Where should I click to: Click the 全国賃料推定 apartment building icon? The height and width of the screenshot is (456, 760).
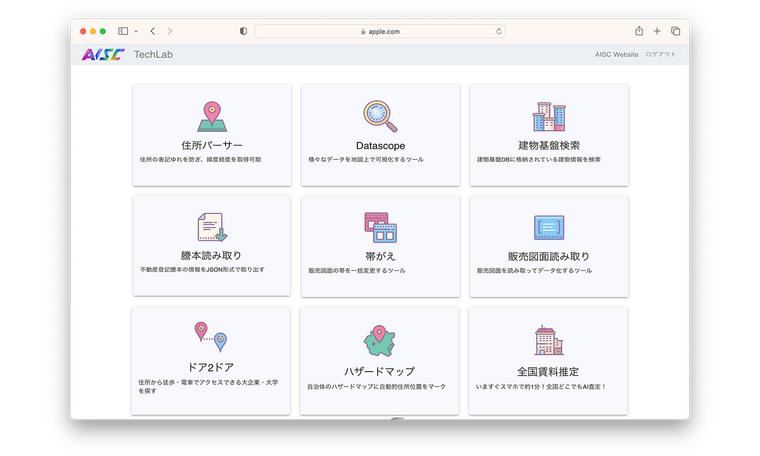pyautogui.click(x=549, y=340)
